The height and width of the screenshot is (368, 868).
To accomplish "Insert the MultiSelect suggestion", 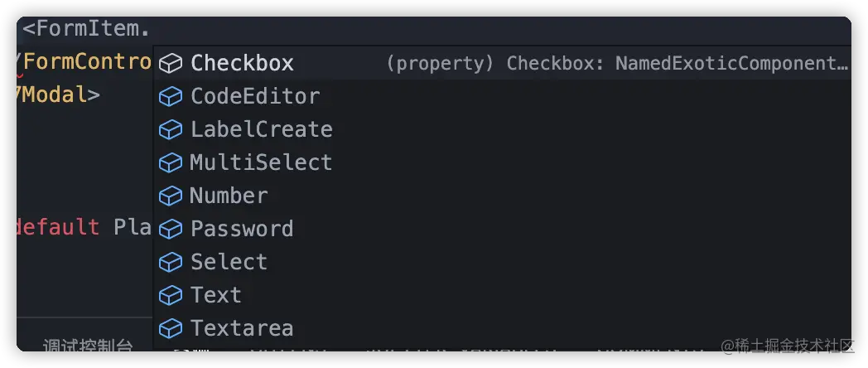I will (261, 163).
